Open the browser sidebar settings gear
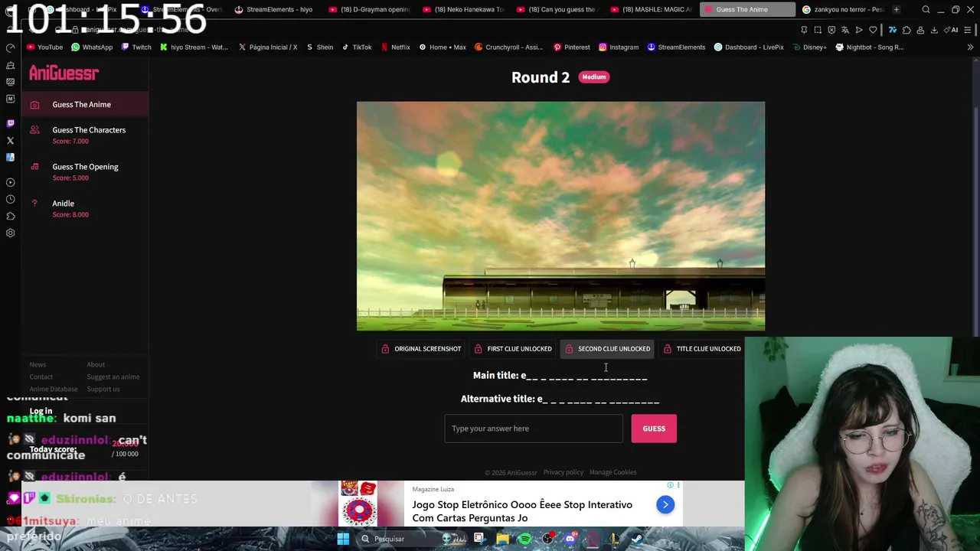The height and width of the screenshot is (551, 980). (x=11, y=233)
